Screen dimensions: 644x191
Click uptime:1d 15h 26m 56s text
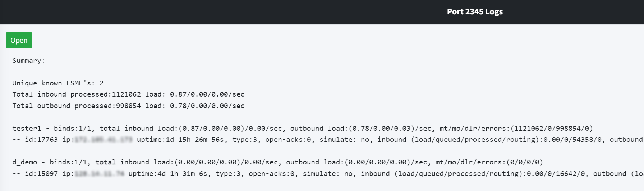point(182,140)
